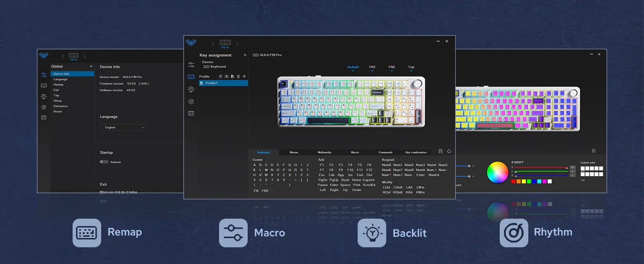The height and width of the screenshot is (264, 644).
Task: Select the FN1 layer
Action: click(372, 67)
